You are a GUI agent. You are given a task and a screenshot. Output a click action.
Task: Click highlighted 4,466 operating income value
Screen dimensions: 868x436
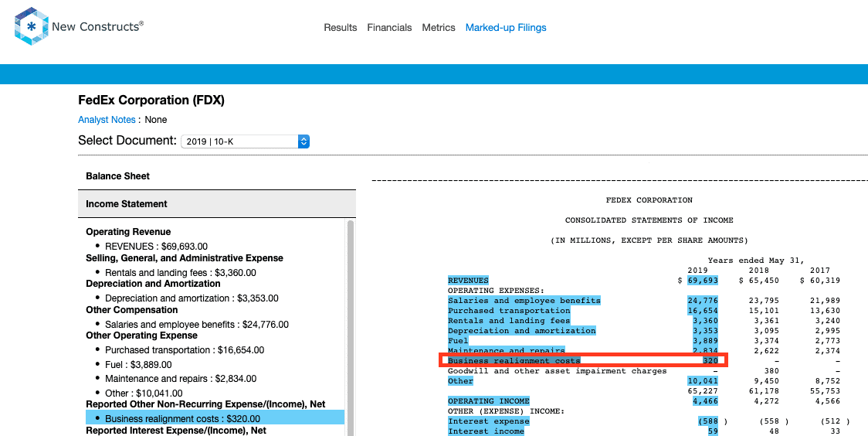705,401
